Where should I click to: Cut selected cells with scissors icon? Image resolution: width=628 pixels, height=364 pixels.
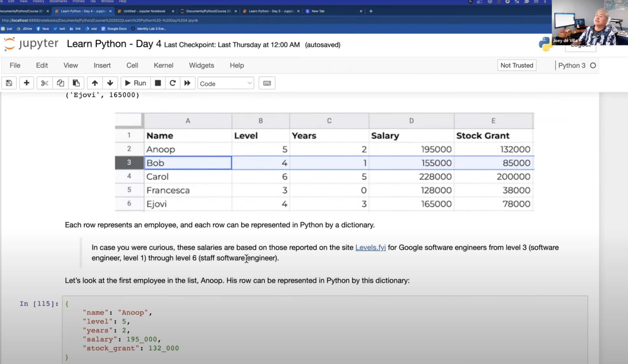click(44, 83)
